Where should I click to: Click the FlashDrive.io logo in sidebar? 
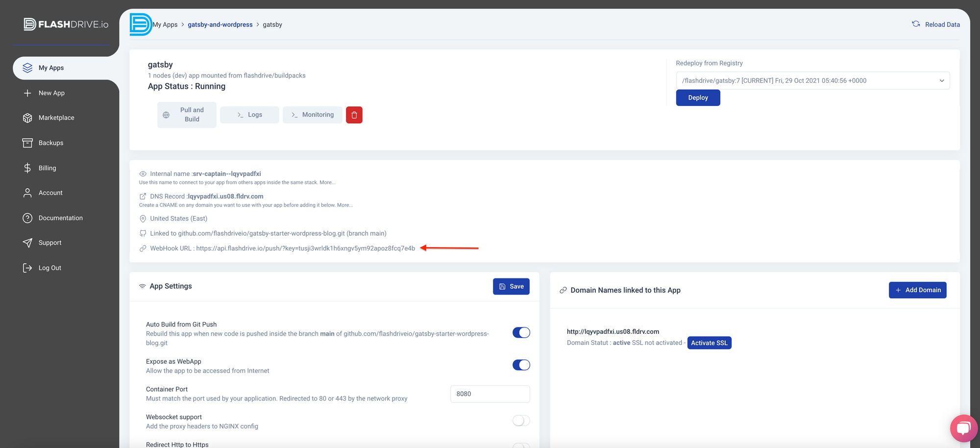point(66,24)
